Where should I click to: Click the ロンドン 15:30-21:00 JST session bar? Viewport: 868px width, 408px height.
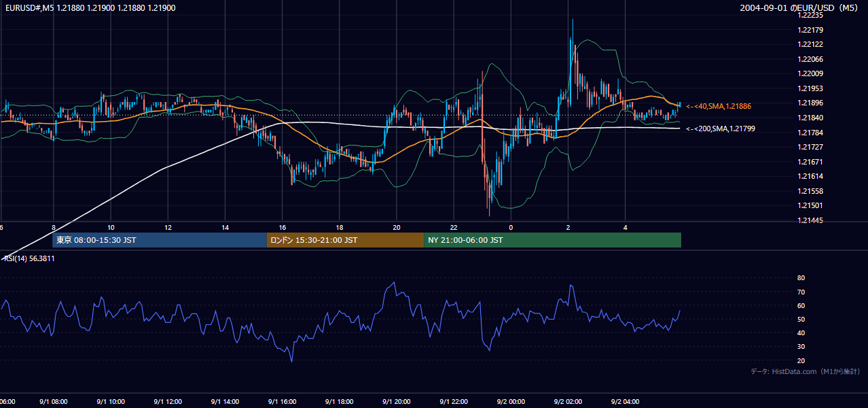pyautogui.click(x=345, y=240)
